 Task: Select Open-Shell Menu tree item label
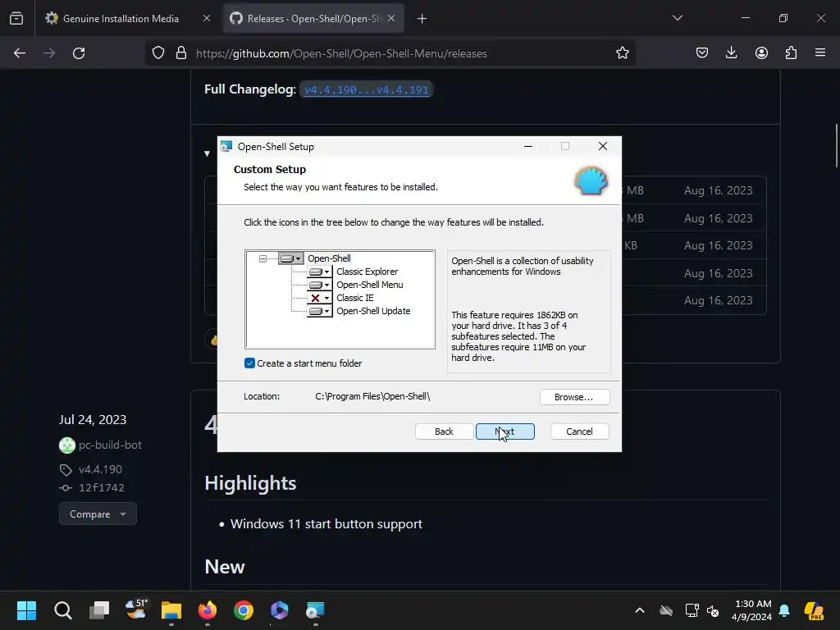[x=370, y=285]
